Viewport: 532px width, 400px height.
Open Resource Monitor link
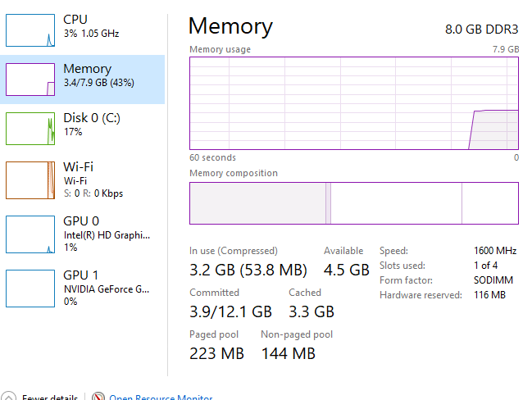point(161,397)
